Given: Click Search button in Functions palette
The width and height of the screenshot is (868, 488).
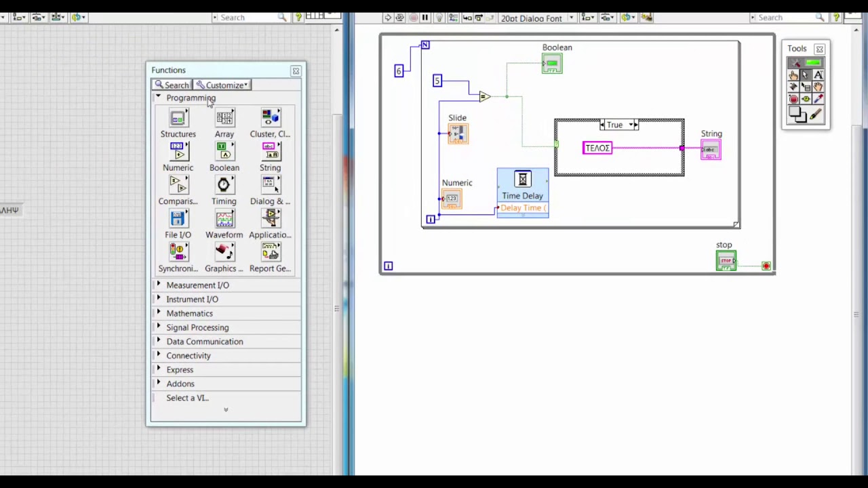Looking at the screenshot, I should tap(172, 85).
